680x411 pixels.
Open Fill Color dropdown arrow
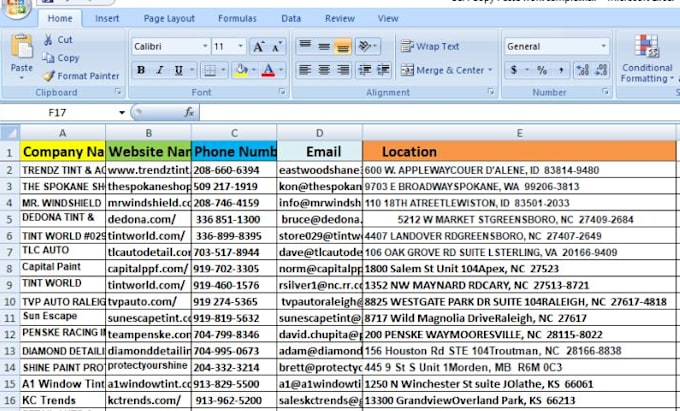pyautogui.click(x=254, y=70)
